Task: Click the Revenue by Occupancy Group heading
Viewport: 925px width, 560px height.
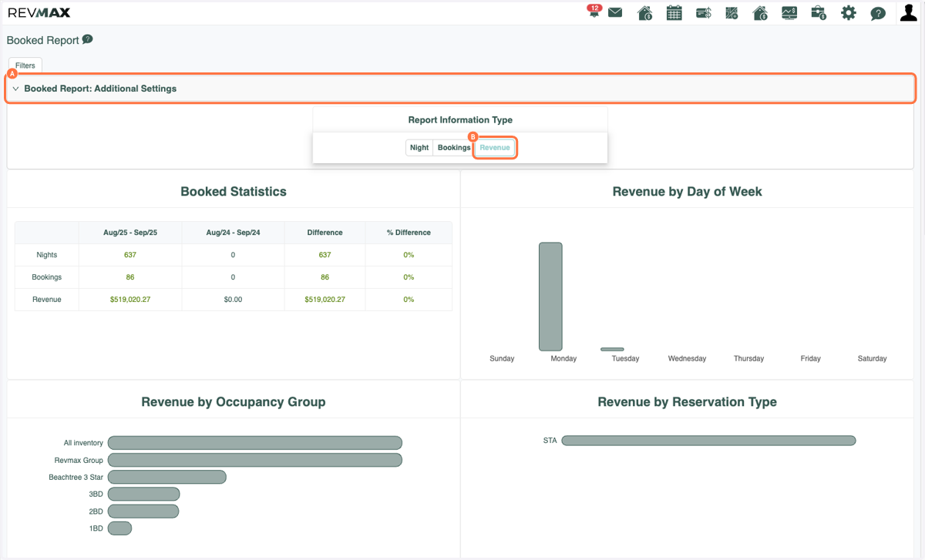Action: [234, 402]
